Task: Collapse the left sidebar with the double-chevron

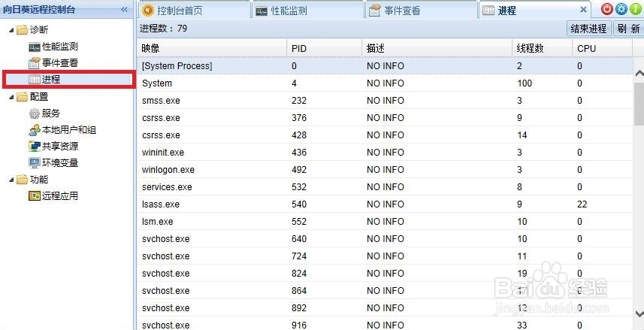Action: 124,10
